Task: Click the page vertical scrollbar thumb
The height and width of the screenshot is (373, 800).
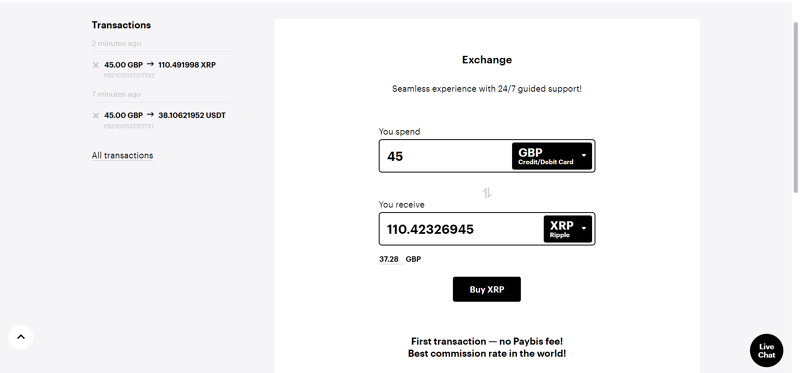Action: click(795, 108)
